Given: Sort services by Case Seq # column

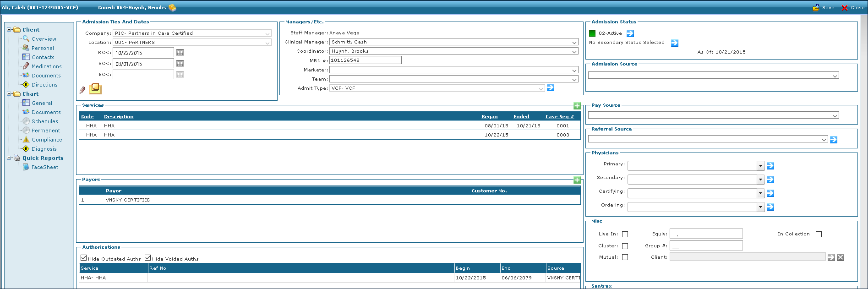Looking at the screenshot, I should coord(559,117).
